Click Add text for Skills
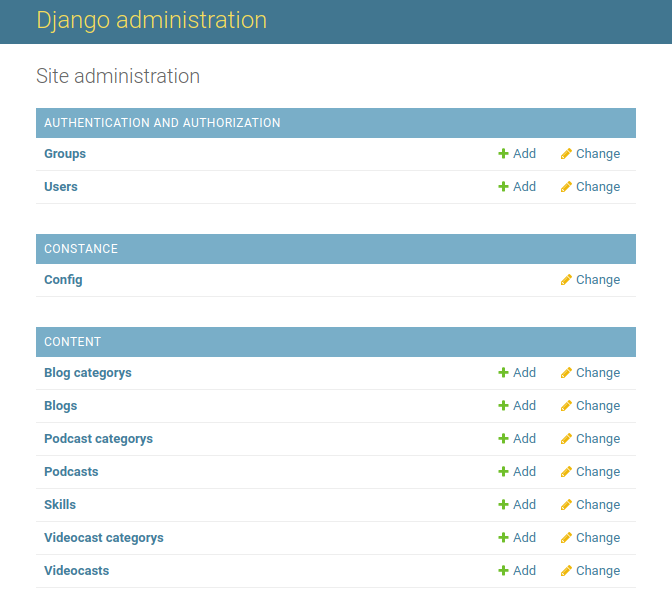 click(525, 505)
